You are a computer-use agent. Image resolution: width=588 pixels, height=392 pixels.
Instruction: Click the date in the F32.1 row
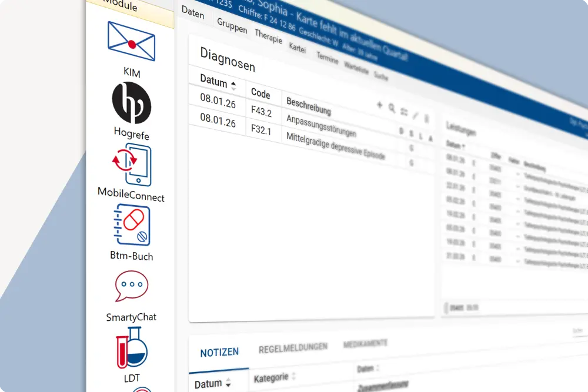pyautogui.click(x=218, y=120)
